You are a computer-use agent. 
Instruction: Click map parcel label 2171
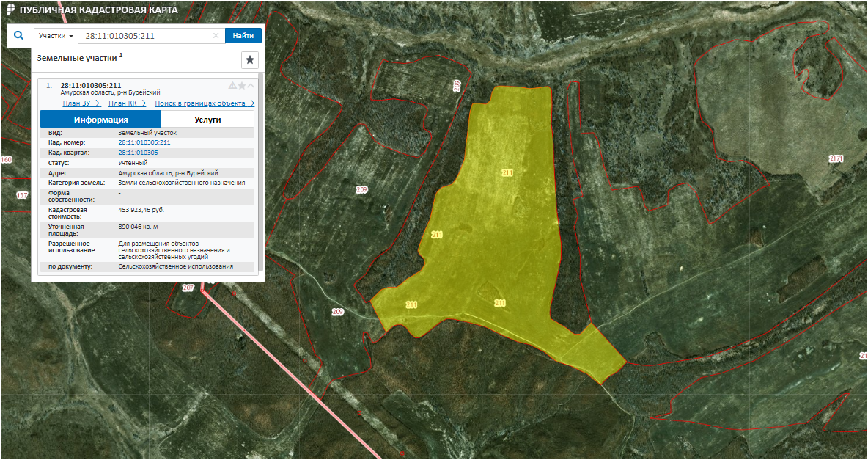pos(836,159)
